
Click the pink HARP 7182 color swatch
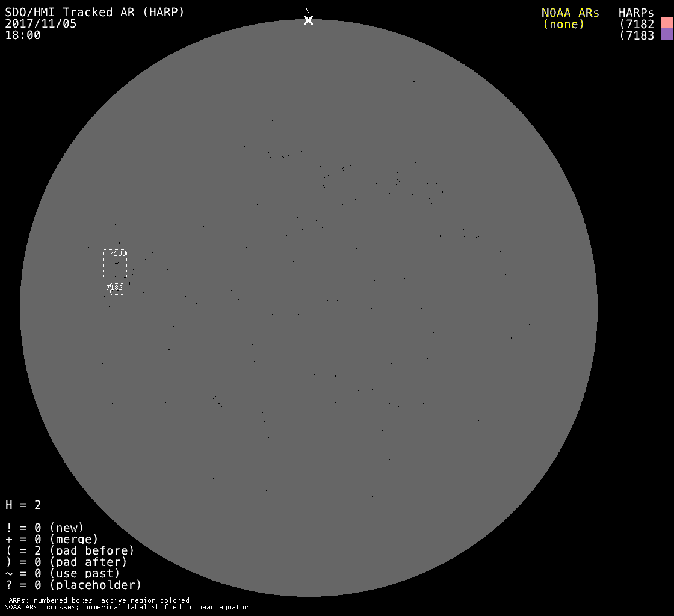[666, 23]
